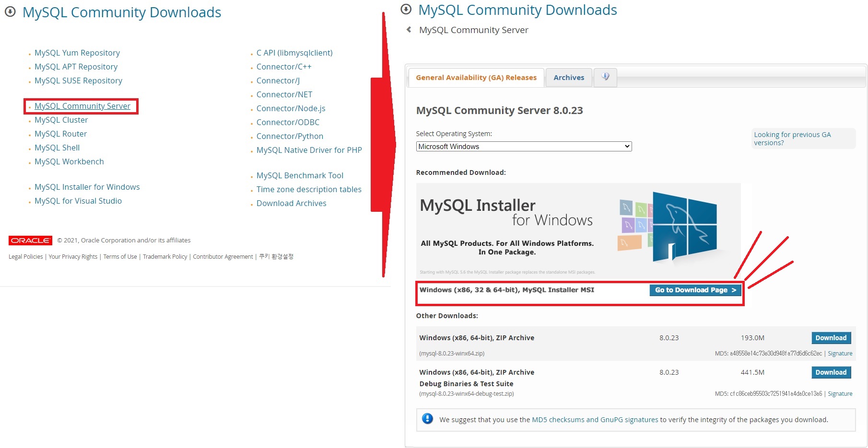Open Download Archives link
This screenshot has width=868, height=448.
291,203
